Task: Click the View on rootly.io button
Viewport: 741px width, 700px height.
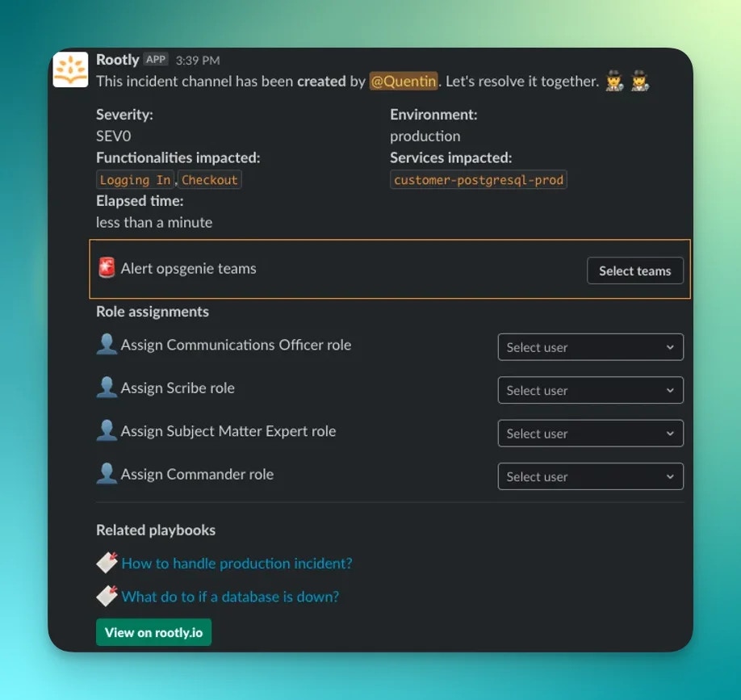Action: click(x=153, y=632)
